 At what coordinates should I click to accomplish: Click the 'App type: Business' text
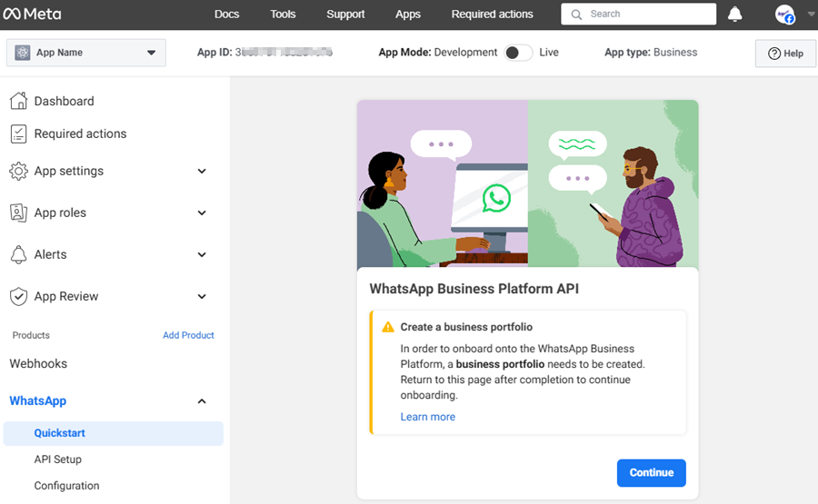pyautogui.click(x=651, y=52)
